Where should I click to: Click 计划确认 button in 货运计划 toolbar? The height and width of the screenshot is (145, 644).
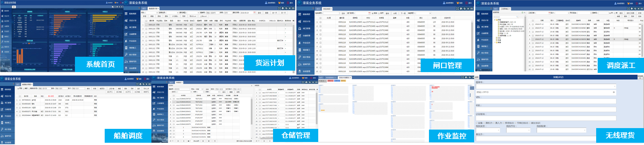point(175,16)
